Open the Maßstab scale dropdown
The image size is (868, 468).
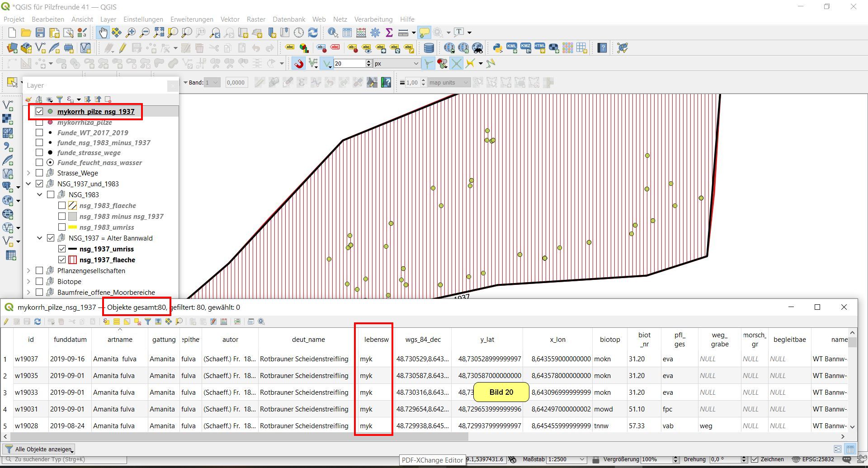(x=582, y=459)
